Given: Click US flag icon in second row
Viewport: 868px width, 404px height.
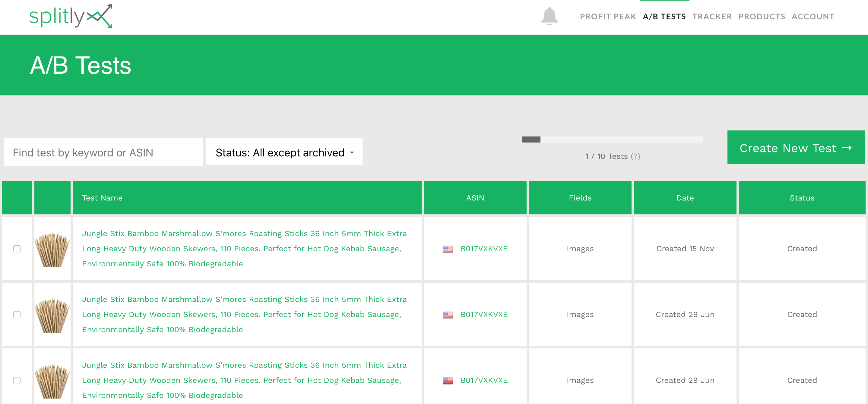Looking at the screenshot, I should [448, 315].
